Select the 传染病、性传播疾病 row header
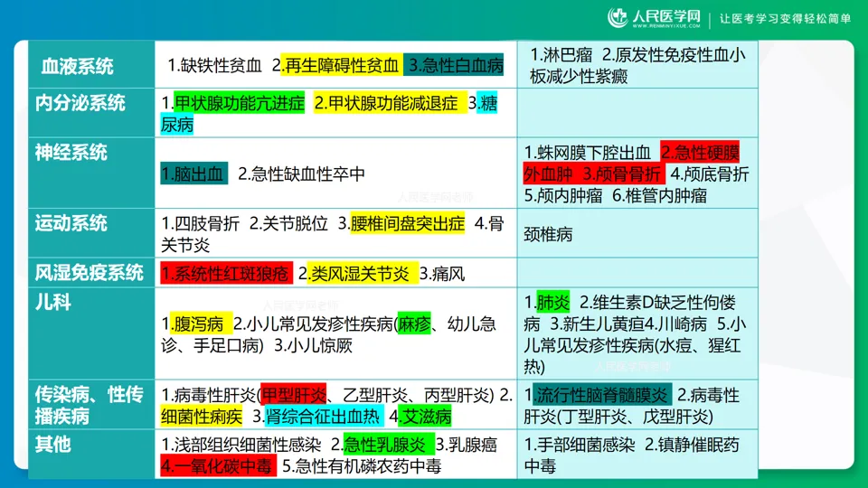 [x=90, y=405]
